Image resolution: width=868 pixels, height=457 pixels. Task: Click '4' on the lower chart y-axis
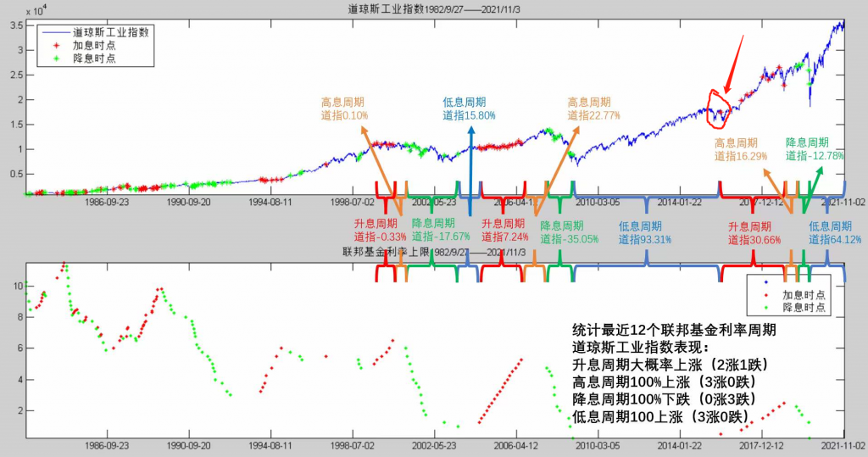tap(21, 380)
